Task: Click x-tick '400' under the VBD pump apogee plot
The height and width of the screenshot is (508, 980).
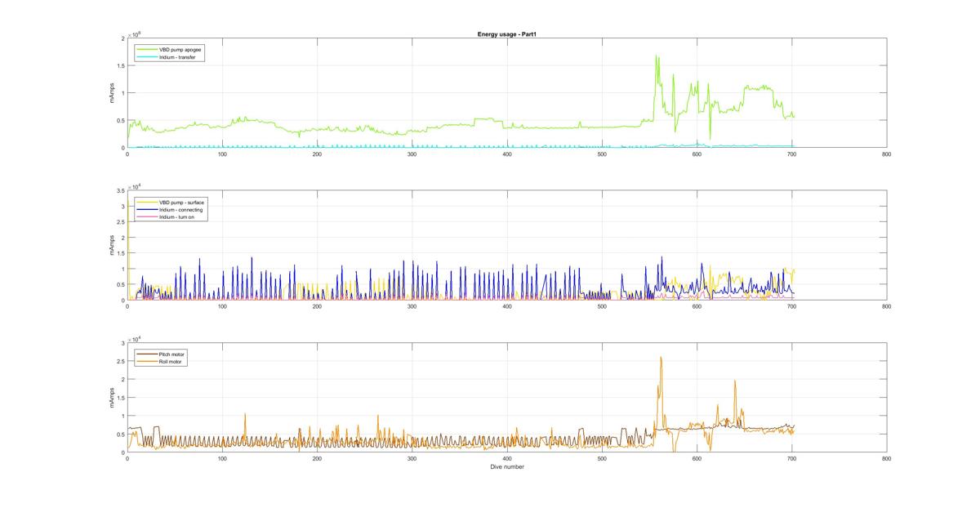Action: 506,154
